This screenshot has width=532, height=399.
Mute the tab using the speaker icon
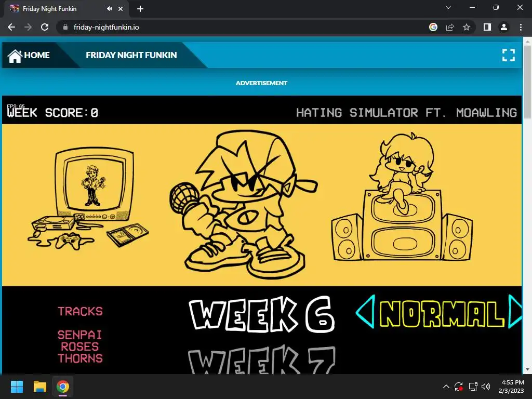pyautogui.click(x=109, y=9)
